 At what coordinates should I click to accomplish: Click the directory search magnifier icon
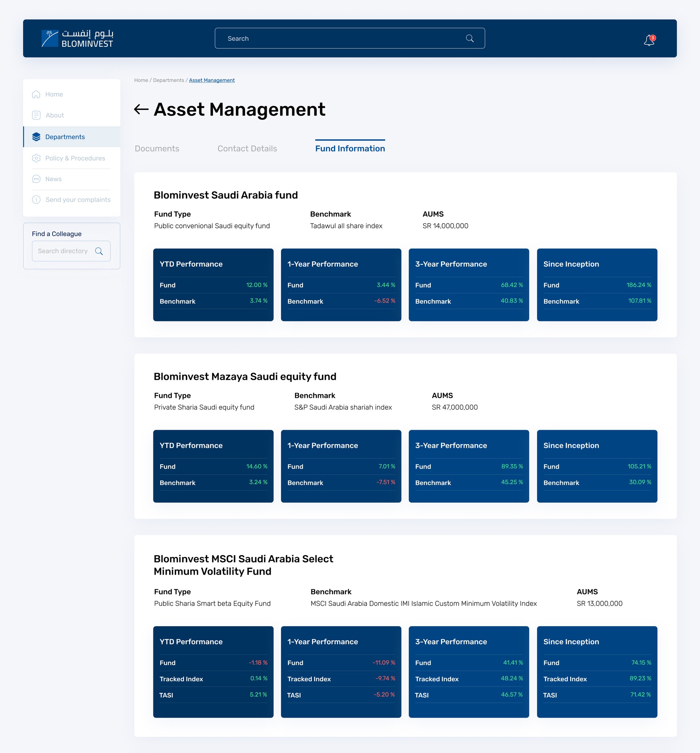(x=99, y=251)
